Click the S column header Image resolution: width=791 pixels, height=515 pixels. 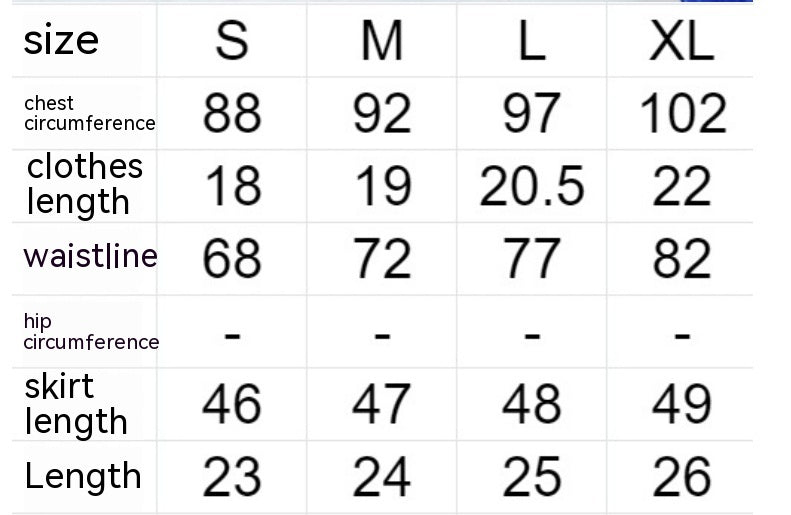click(x=232, y=41)
